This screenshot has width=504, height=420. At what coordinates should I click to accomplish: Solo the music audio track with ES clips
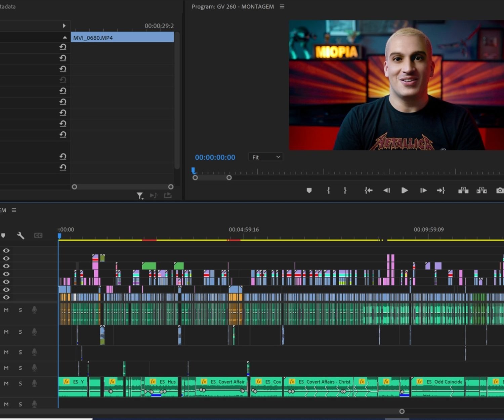(x=20, y=383)
